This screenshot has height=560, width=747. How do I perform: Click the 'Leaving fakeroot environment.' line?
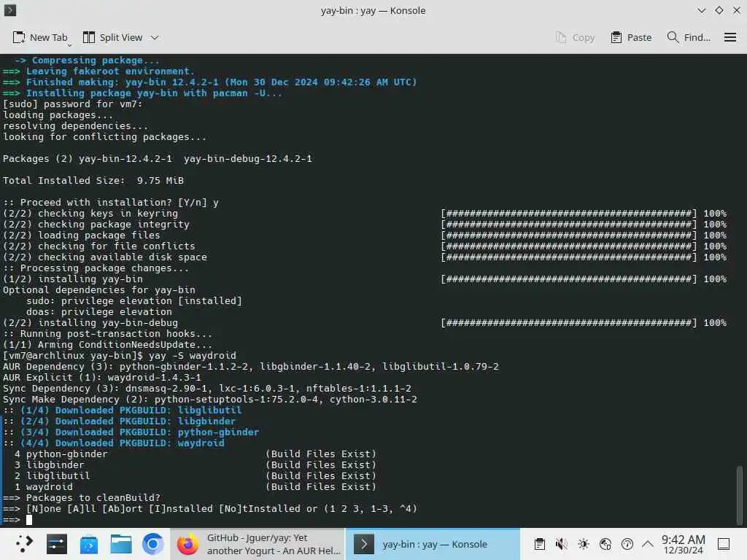pyautogui.click(x=99, y=71)
